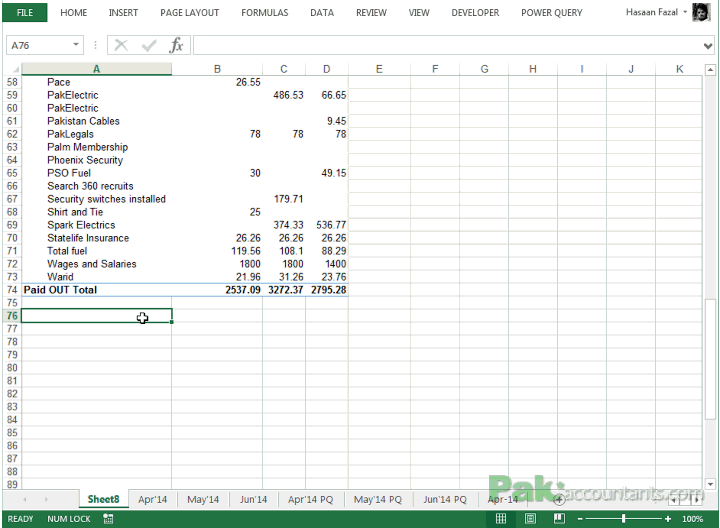Select row 74 header
The height and width of the screenshot is (528, 720).
pyautogui.click(x=12, y=290)
